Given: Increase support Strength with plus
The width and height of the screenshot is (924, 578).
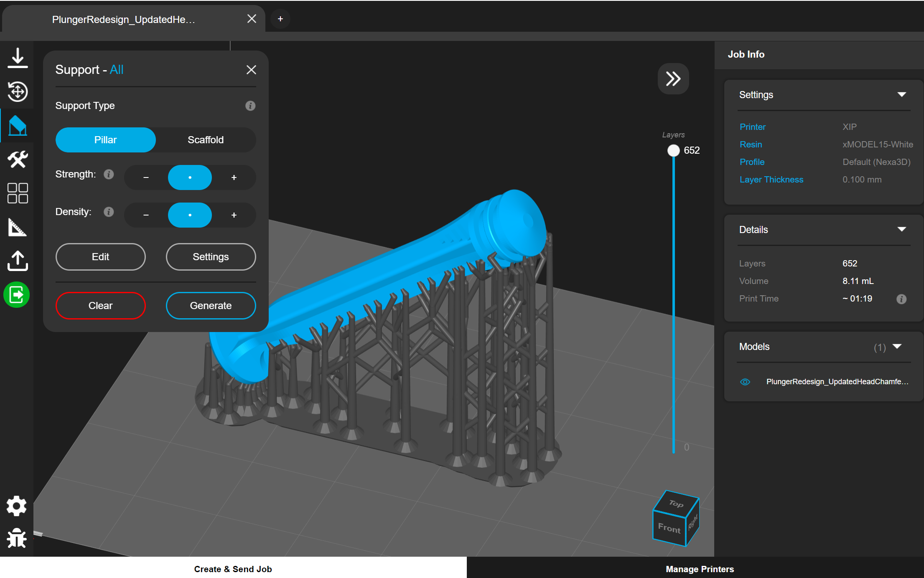Looking at the screenshot, I should pos(234,177).
